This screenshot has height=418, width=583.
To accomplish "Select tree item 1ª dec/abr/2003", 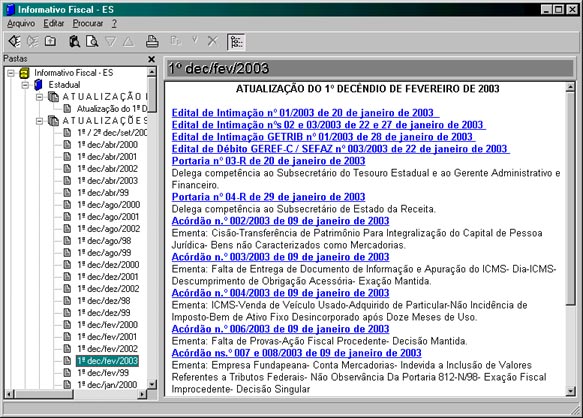I will (108, 180).
